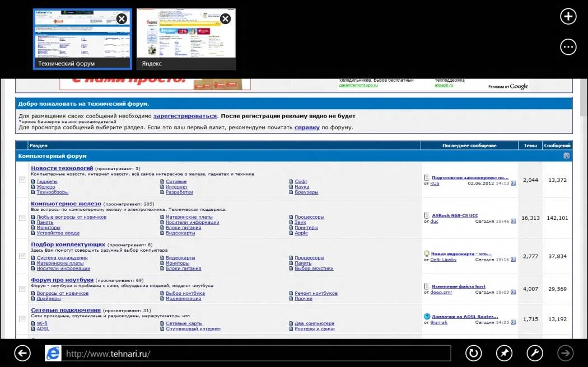Open the Сетевые подключения forum

tap(66, 310)
